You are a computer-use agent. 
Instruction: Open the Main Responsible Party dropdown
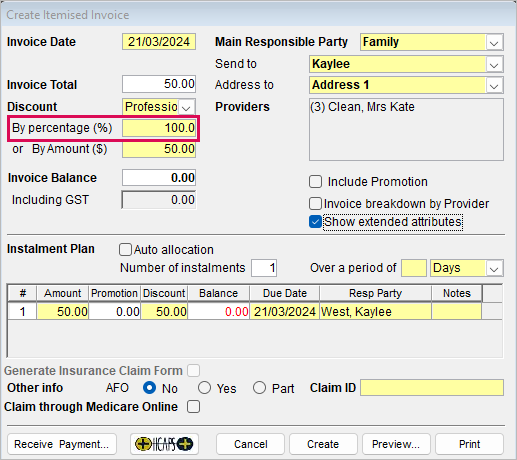click(x=494, y=42)
